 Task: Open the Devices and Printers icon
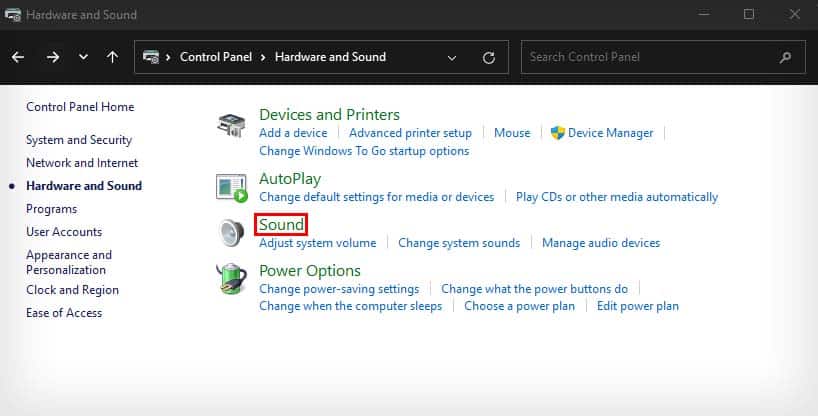point(231,125)
